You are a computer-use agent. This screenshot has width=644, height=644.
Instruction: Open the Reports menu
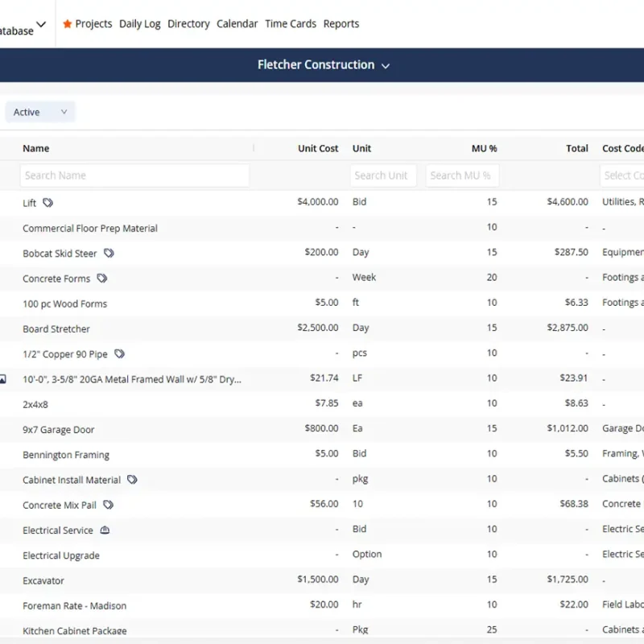(341, 24)
